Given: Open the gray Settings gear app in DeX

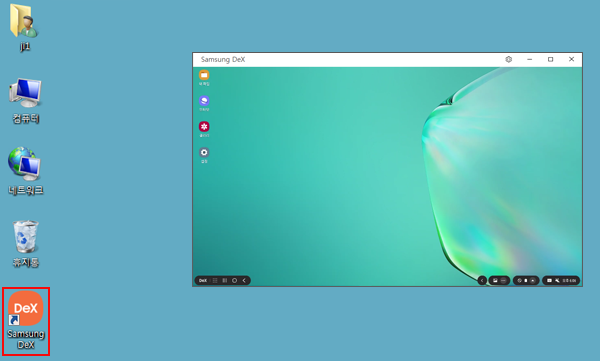Looking at the screenshot, I should point(204,152).
